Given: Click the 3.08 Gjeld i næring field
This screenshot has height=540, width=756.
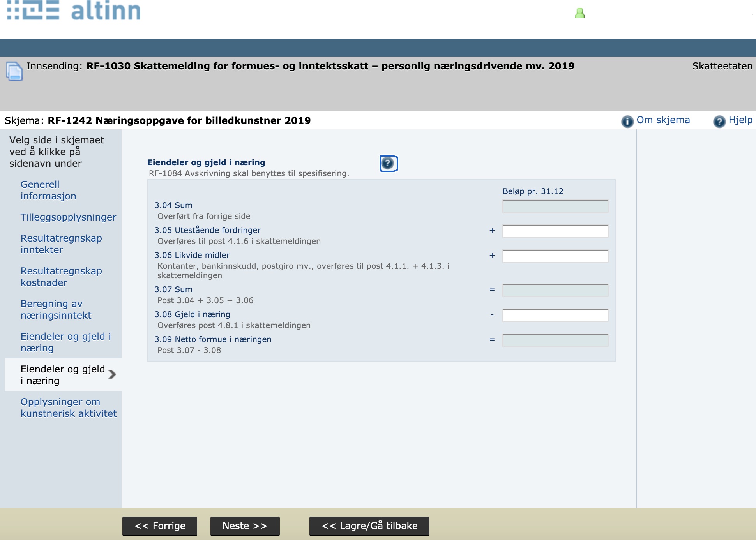Looking at the screenshot, I should (x=555, y=315).
